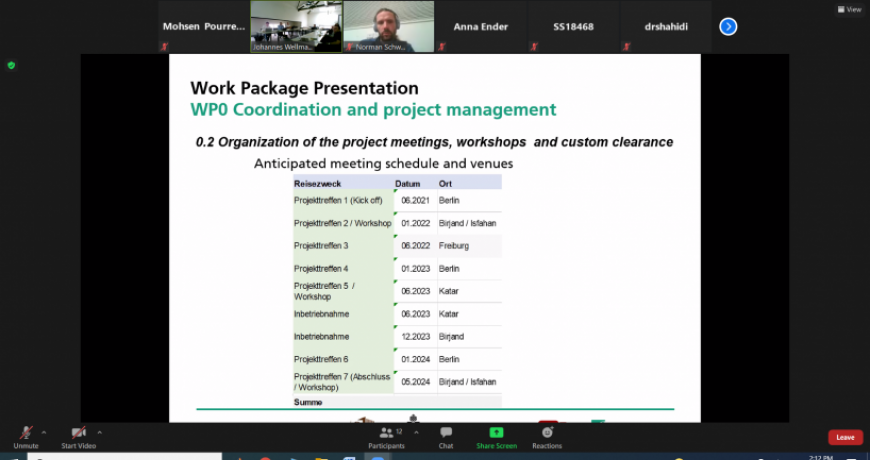Select Mohsen Pourre... participant tile
Screen dimensions: 870x460
tap(203, 27)
